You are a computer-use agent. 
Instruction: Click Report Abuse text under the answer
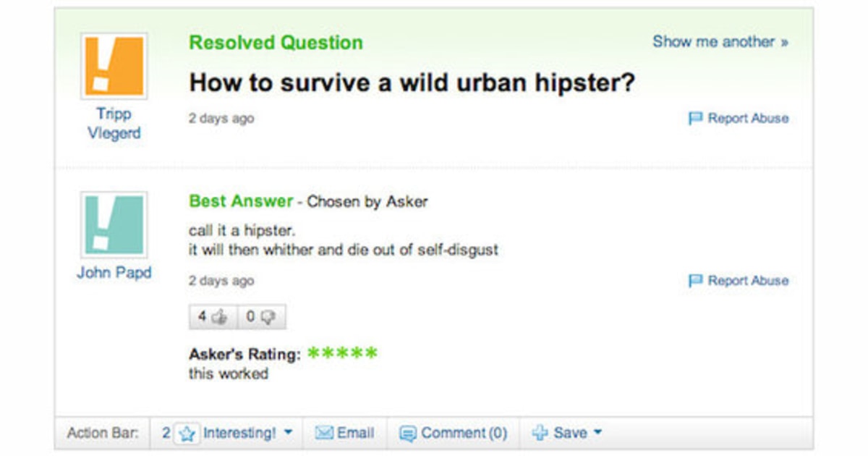click(x=745, y=280)
